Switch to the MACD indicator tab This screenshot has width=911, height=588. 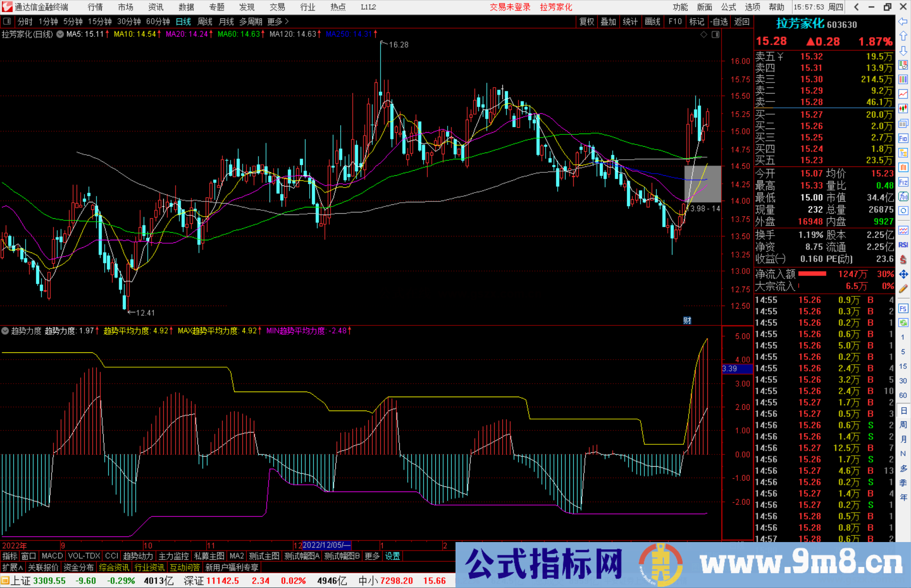point(51,556)
